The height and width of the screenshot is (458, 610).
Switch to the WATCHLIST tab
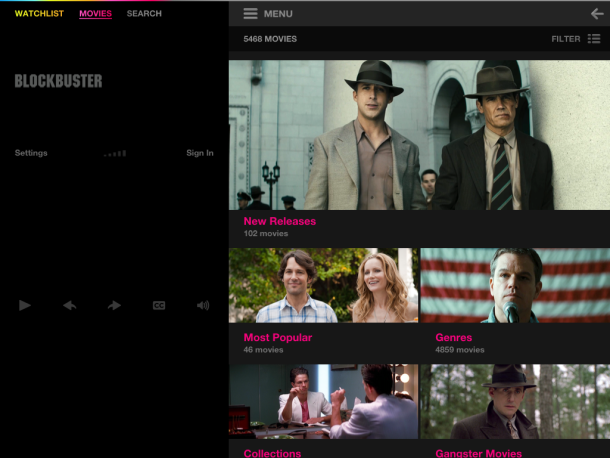click(39, 14)
